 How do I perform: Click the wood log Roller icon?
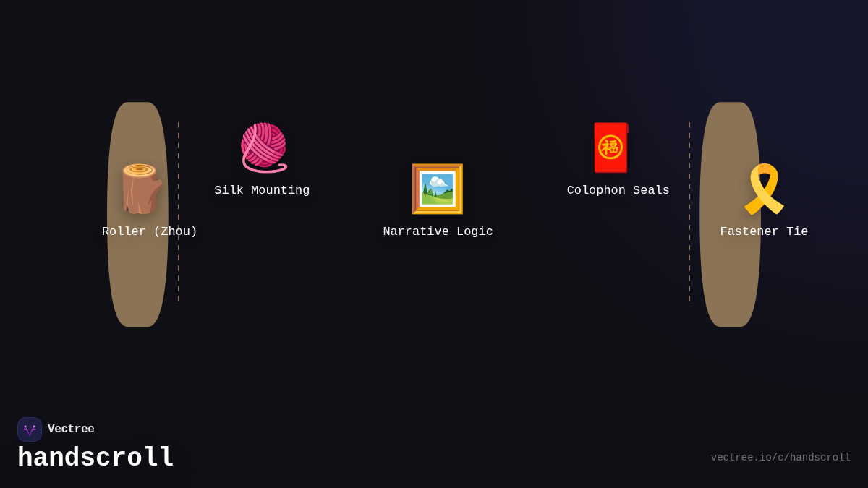(141, 189)
